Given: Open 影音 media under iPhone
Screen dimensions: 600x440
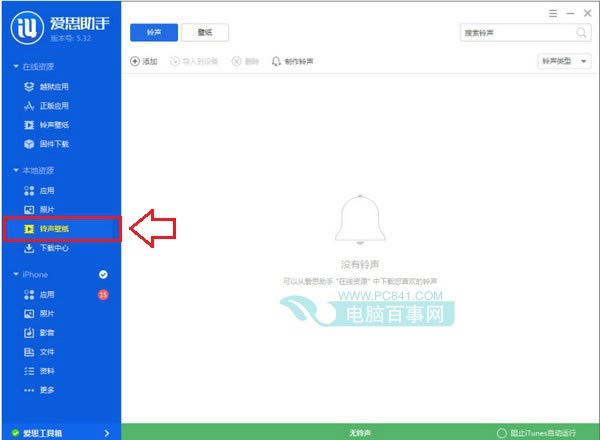Looking at the screenshot, I should pos(39,333).
